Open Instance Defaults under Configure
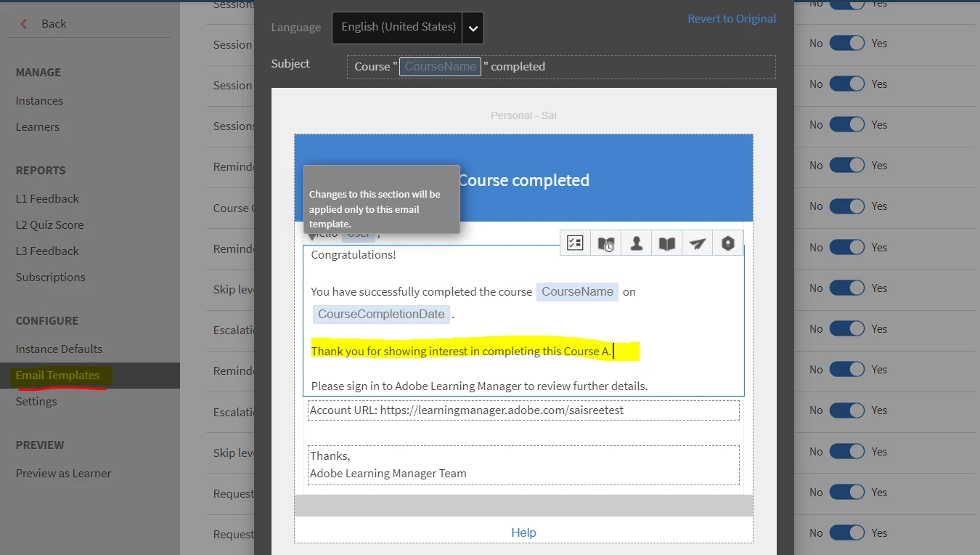This screenshot has width=980, height=555. coord(59,349)
